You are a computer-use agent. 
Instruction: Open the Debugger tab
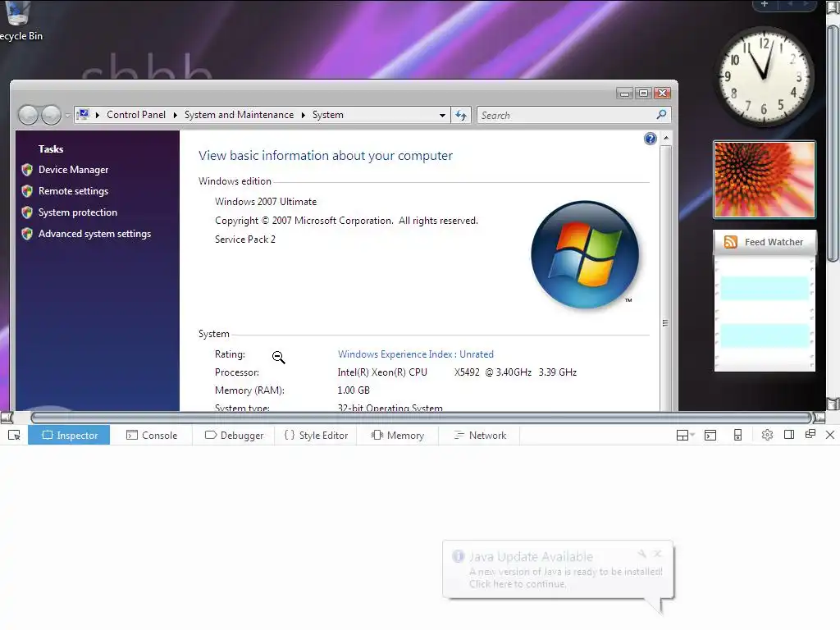[234, 435]
